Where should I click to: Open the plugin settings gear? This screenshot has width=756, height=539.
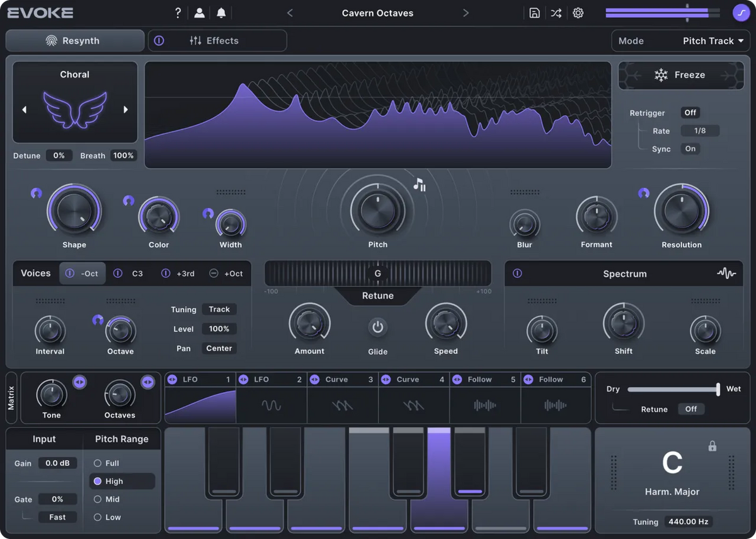click(x=578, y=13)
